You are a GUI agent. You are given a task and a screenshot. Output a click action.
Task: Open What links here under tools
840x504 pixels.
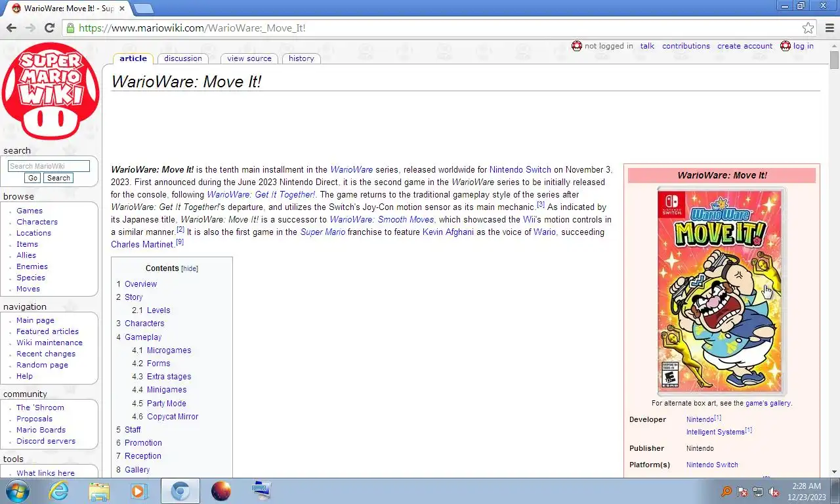pos(45,472)
